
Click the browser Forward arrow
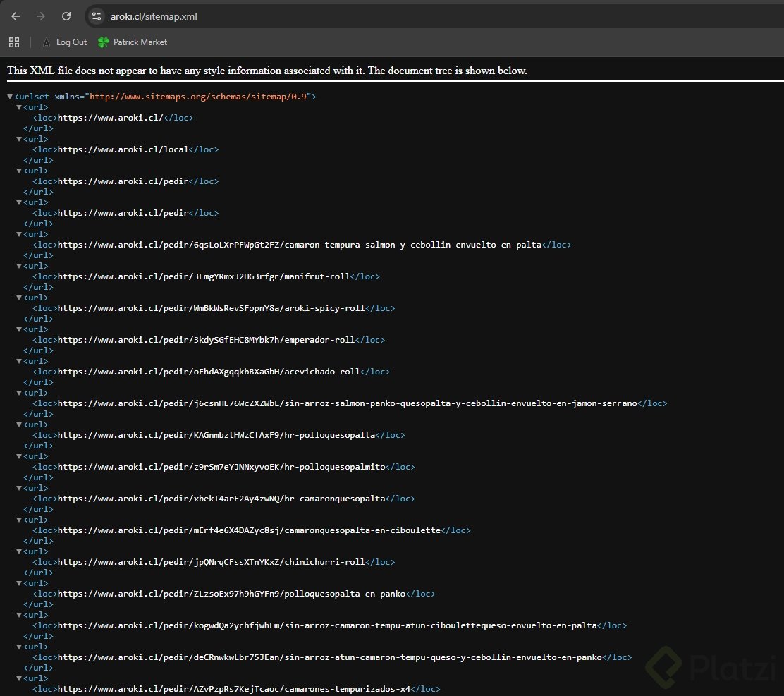[40, 16]
